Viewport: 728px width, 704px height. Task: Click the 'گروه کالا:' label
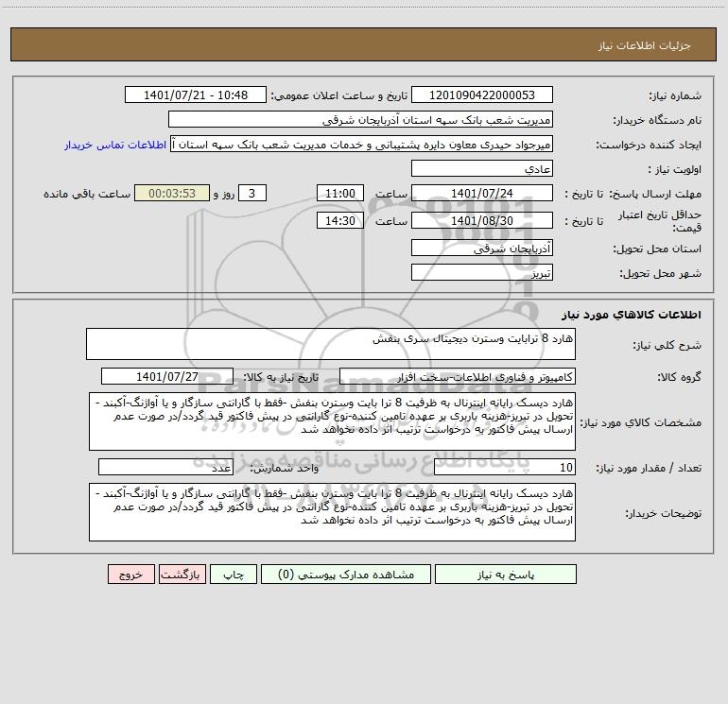(x=679, y=377)
